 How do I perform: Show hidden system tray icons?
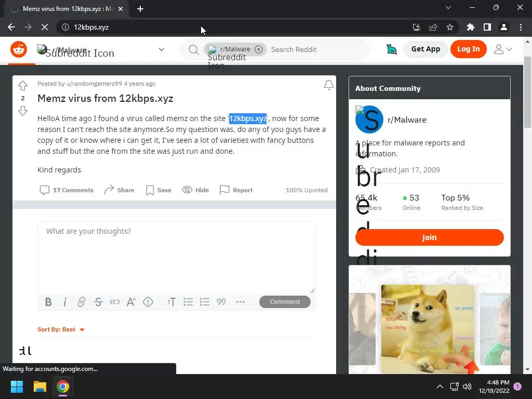coord(440,387)
